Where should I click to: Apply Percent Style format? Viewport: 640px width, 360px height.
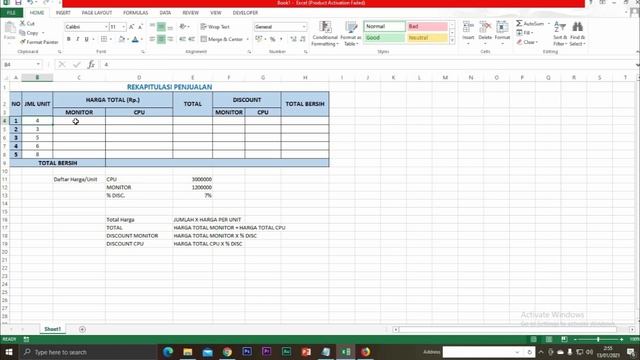click(x=273, y=39)
